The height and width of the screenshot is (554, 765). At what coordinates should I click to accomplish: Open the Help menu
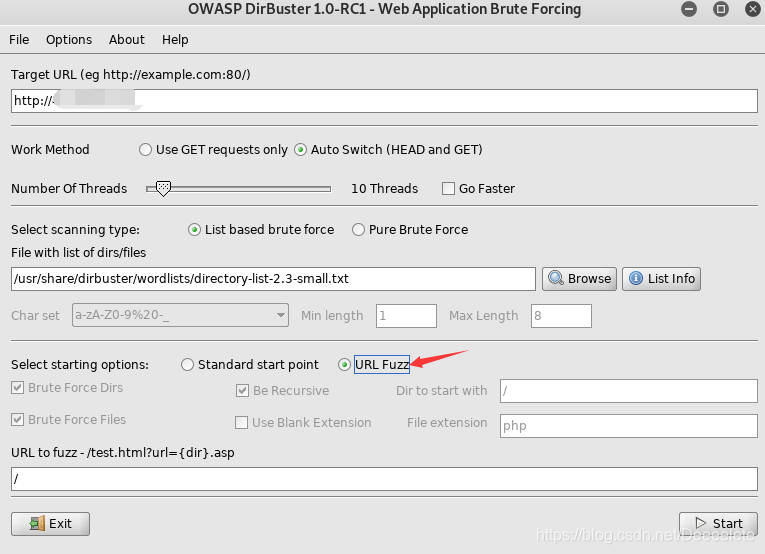[x=175, y=40]
